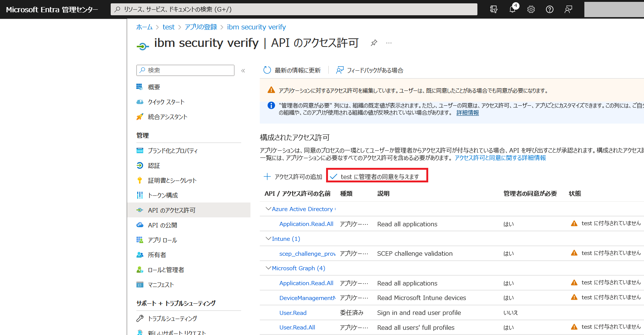Open the settings gear icon
644x335 pixels.
click(531, 9)
